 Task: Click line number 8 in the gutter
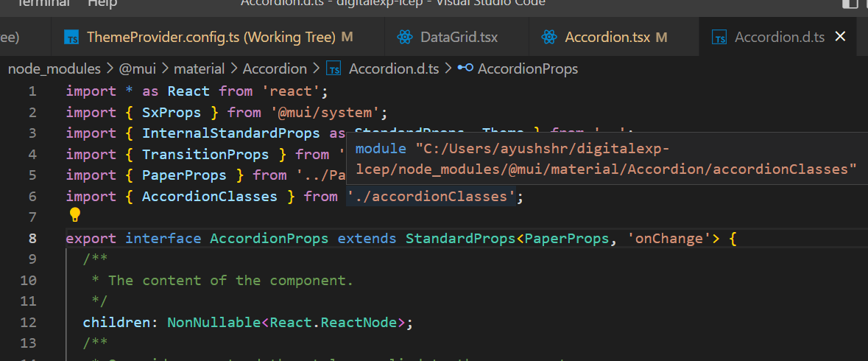(32, 239)
